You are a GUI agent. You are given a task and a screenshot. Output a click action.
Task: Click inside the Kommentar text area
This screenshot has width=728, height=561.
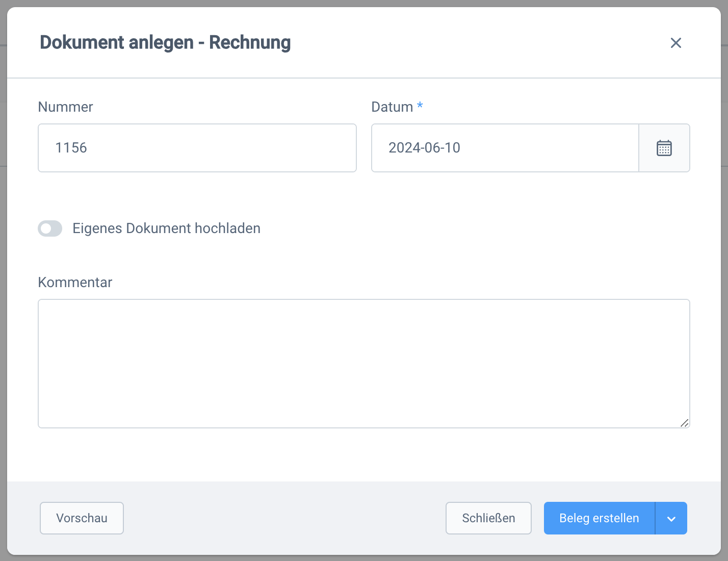363,363
